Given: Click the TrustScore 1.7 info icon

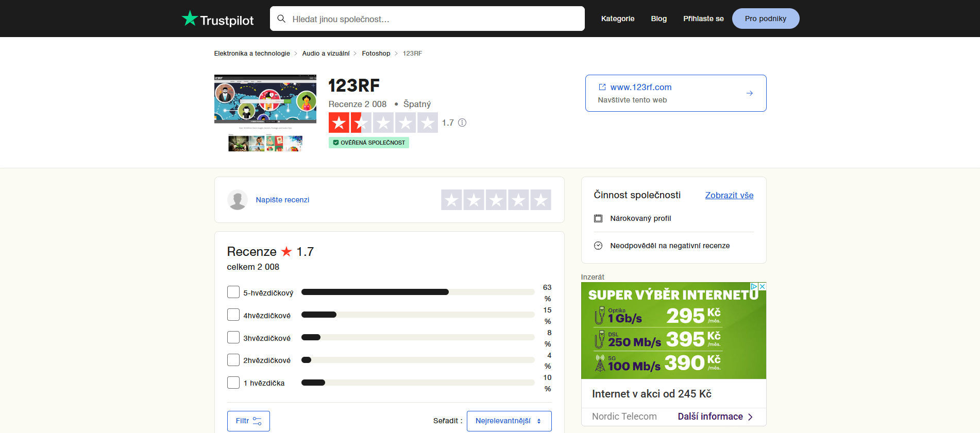Looking at the screenshot, I should [462, 123].
